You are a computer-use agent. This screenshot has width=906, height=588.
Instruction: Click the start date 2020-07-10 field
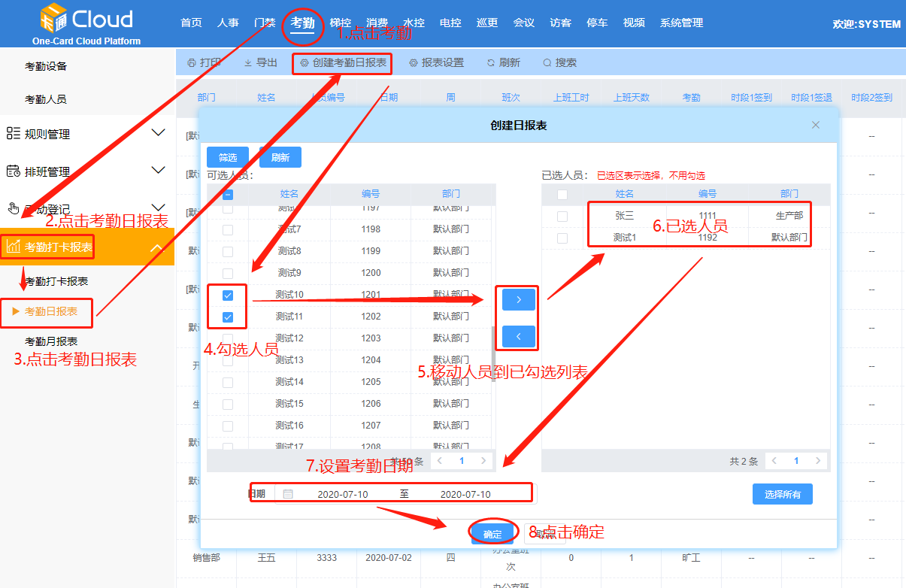(x=343, y=494)
